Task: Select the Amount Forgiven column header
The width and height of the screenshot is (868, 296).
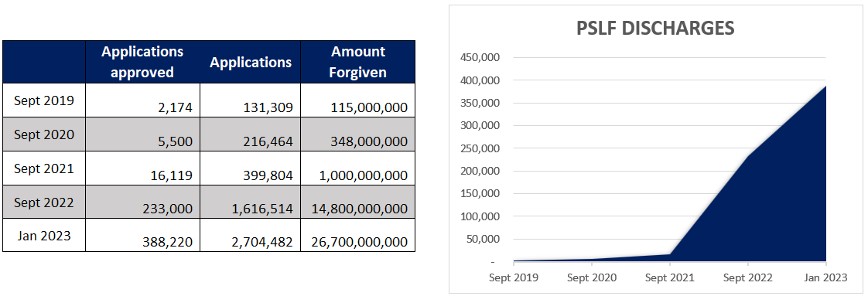Action: (358, 62)
